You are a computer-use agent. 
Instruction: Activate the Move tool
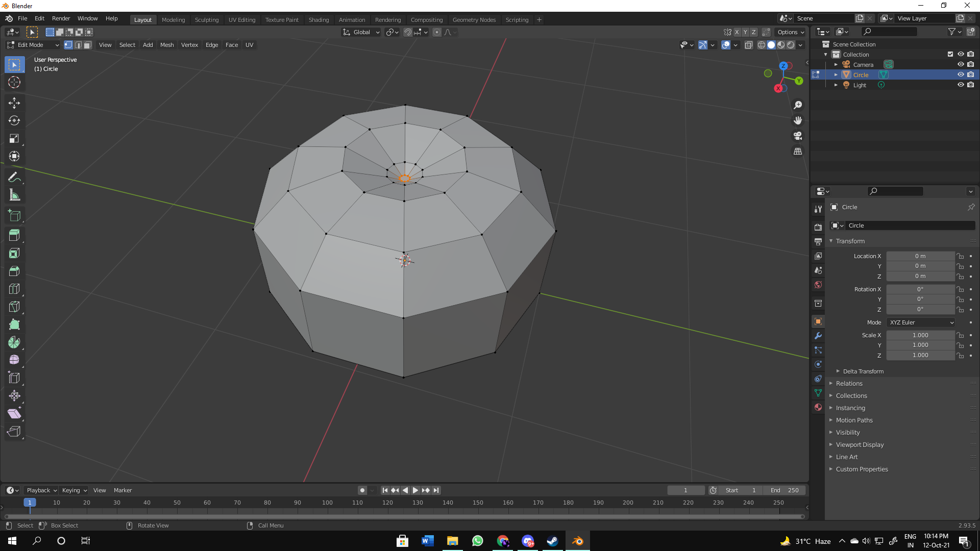[x=14, y=103]
